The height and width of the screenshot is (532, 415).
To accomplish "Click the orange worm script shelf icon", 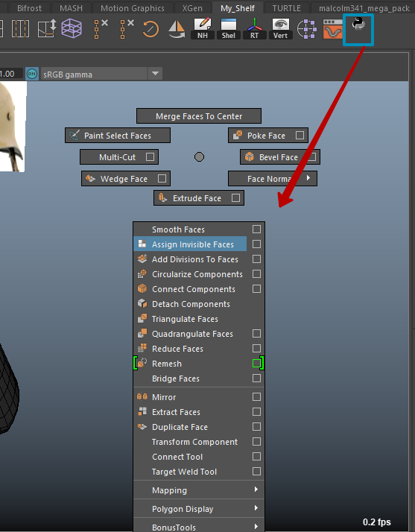I will pyautogui.click(x=332, y=29).
